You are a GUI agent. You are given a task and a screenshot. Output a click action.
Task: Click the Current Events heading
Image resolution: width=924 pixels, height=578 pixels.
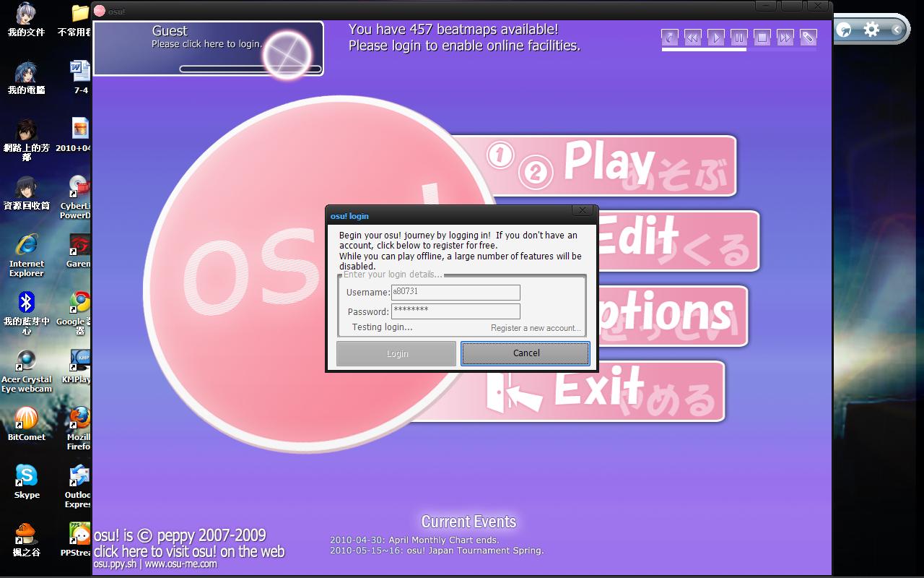click(468, 522)
